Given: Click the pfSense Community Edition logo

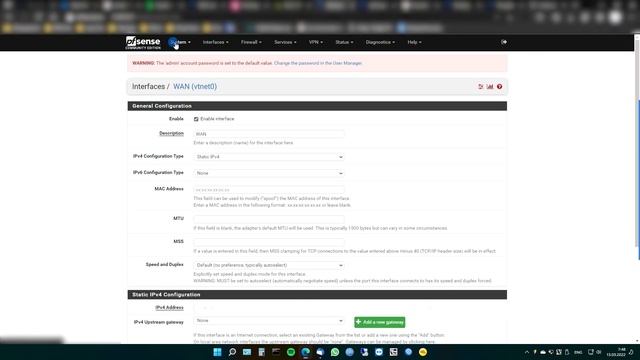Looking at the screenshot, I should tap(143, 42).
